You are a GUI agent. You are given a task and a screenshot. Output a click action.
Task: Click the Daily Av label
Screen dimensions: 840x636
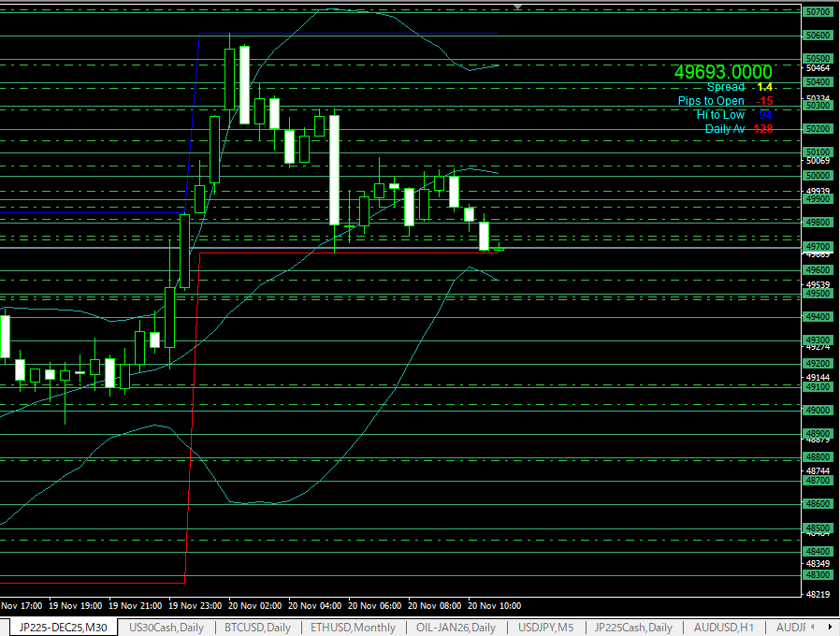725,129
